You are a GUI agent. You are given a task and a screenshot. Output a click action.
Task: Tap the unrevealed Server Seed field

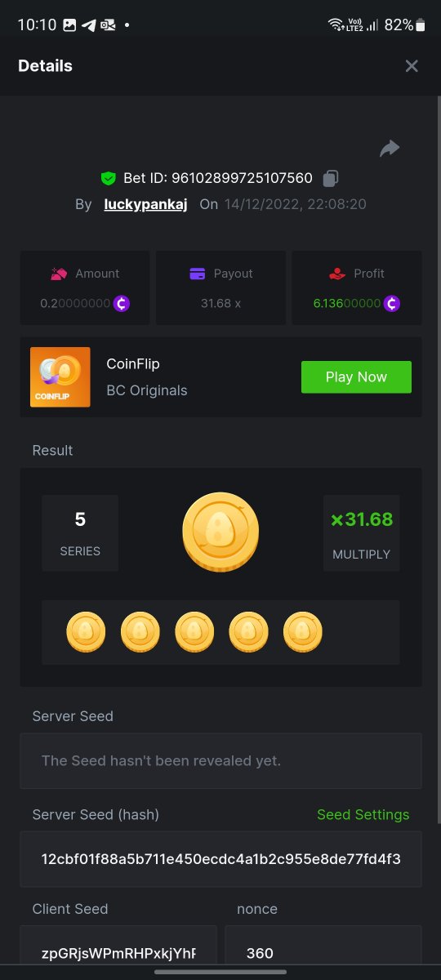(220, 760)
